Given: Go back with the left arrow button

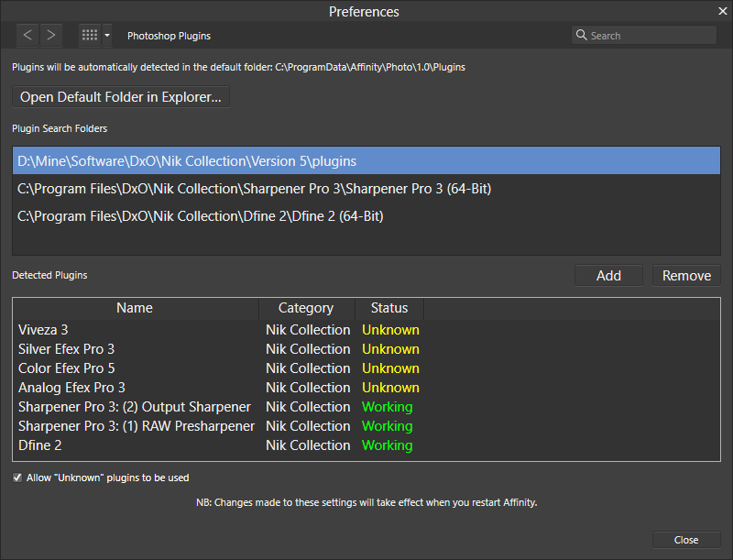Looking at the screenshot, I should pyautogui.click(x=27, y=36).
